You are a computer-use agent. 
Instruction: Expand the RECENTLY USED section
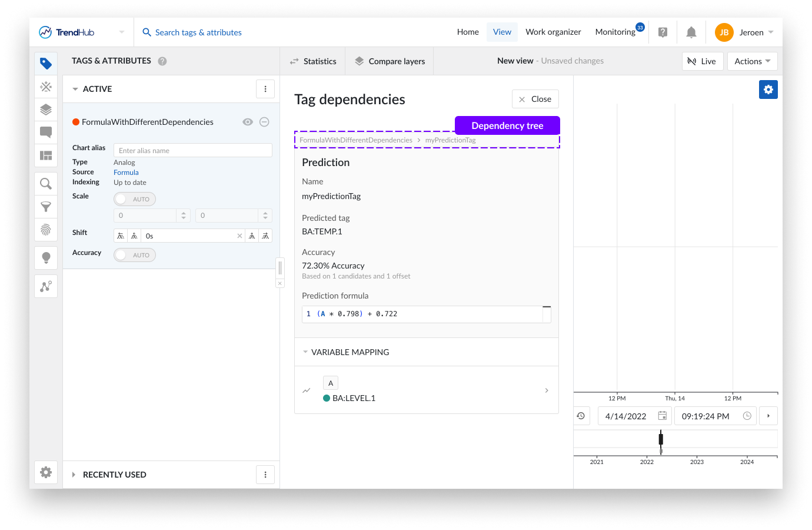74,475
